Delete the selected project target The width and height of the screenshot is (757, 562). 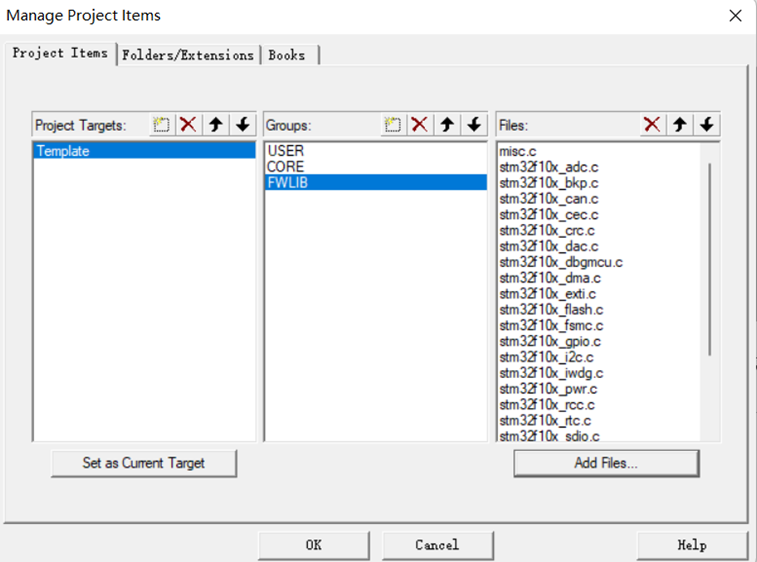pos(188,125)
